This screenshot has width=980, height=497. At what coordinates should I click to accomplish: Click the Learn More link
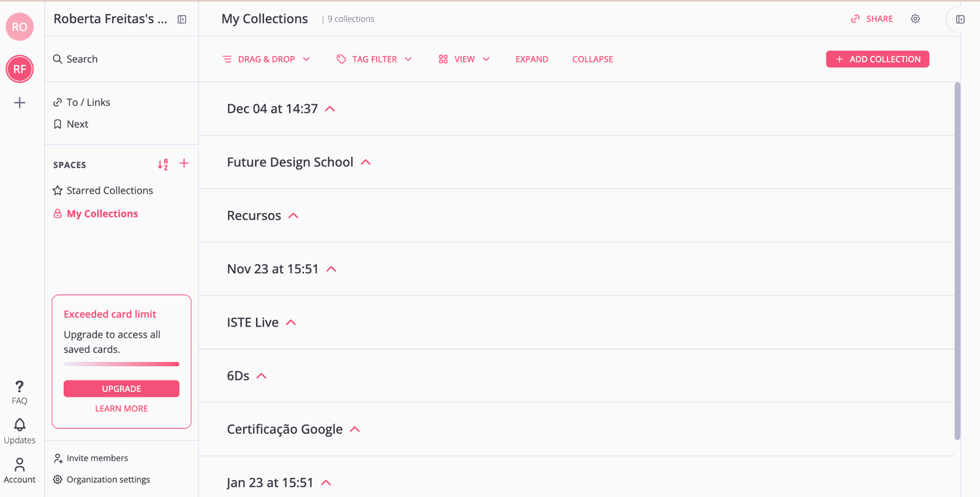[x=121, y=409]
